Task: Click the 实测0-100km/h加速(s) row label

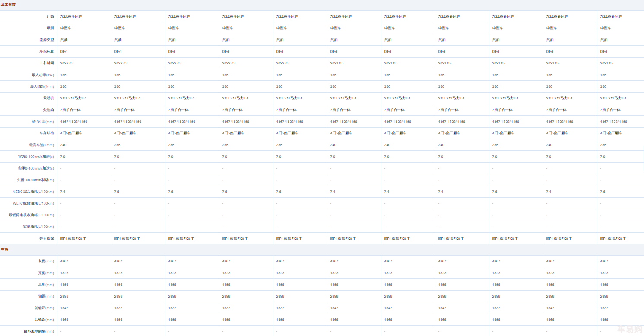Action: (36, 168)
